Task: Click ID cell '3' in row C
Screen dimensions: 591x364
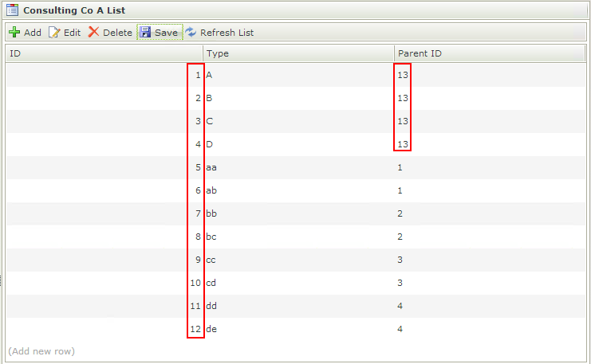Action: (198, 121)
